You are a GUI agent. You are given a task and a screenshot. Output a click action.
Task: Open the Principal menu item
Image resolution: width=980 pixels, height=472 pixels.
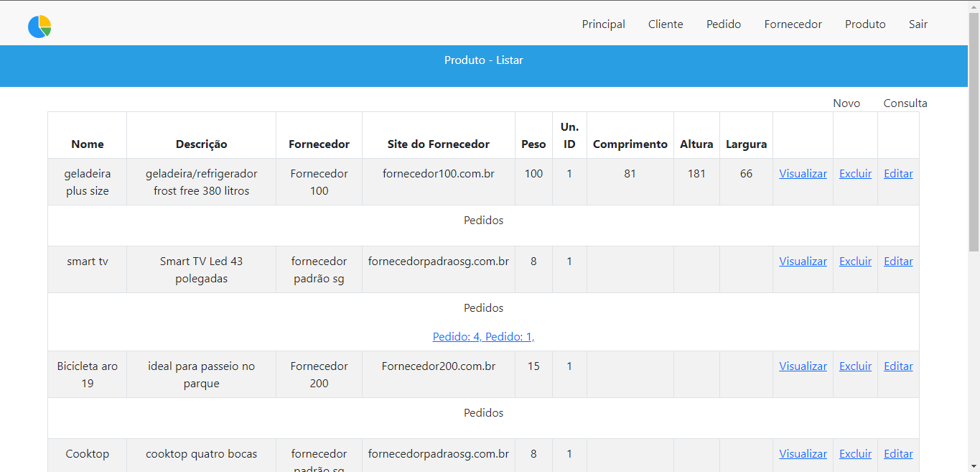coord(603,24)
